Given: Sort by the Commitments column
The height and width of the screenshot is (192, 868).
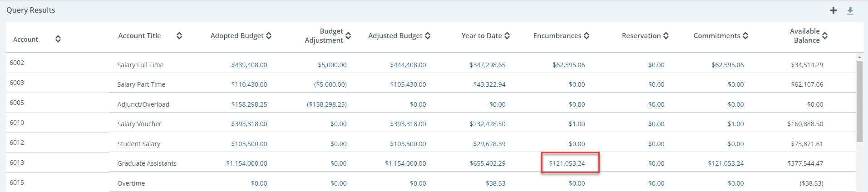Looking at the screenshot, I should pyautogui.click(x=745, y=35).
